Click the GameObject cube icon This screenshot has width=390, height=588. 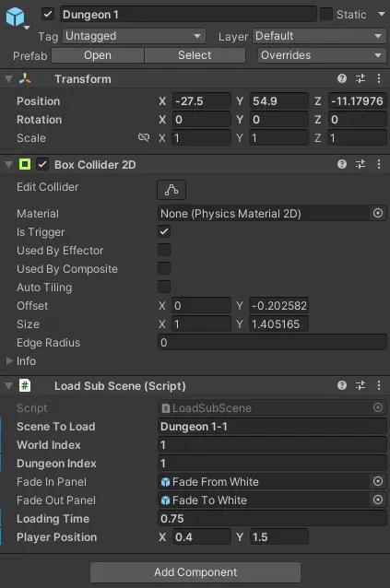[x=16, y=17]
